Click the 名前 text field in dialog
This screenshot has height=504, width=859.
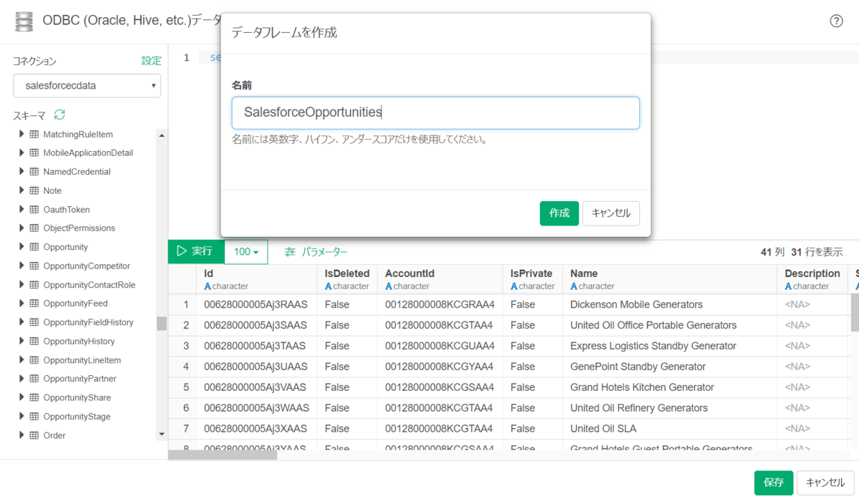tap(435, 113)
